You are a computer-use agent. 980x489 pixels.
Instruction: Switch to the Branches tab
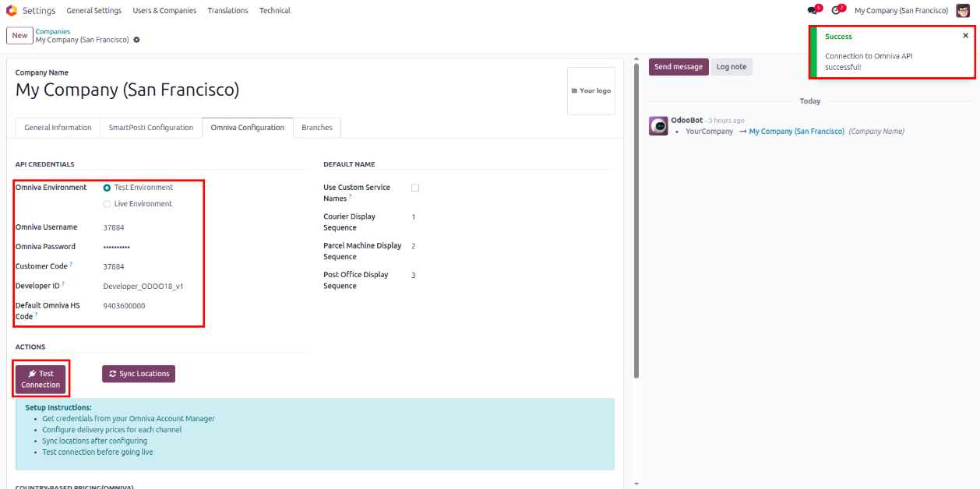click(316, 128)
